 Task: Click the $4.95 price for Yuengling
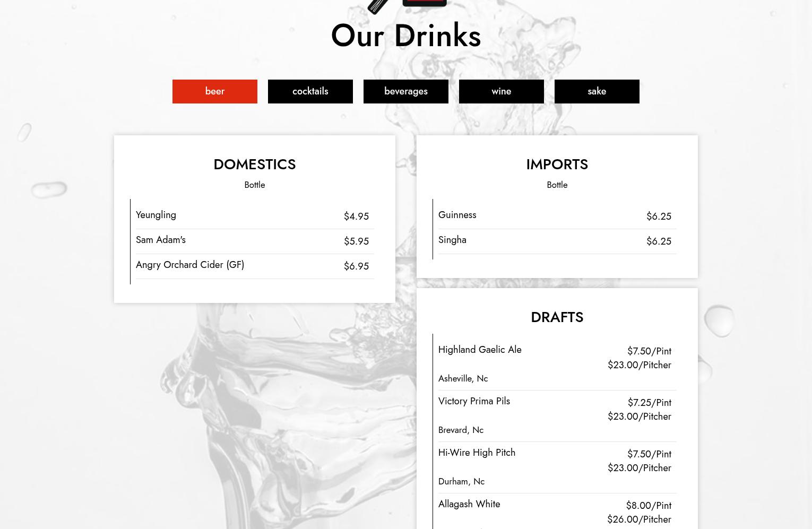(356, 216)
